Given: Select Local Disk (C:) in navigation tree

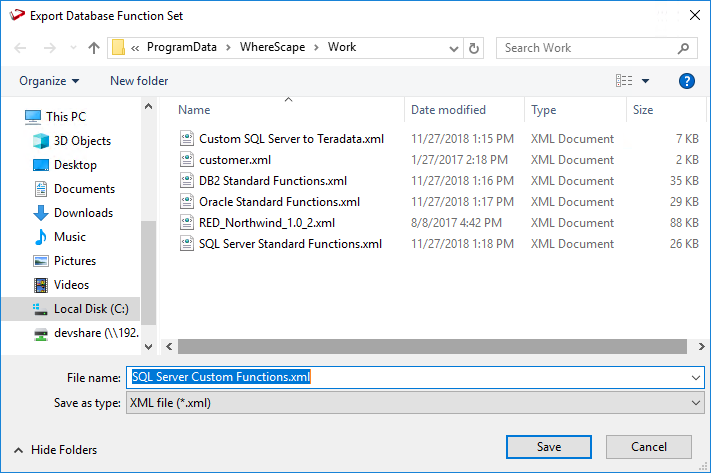Looking at the screenshot, I should coord(91,309).
